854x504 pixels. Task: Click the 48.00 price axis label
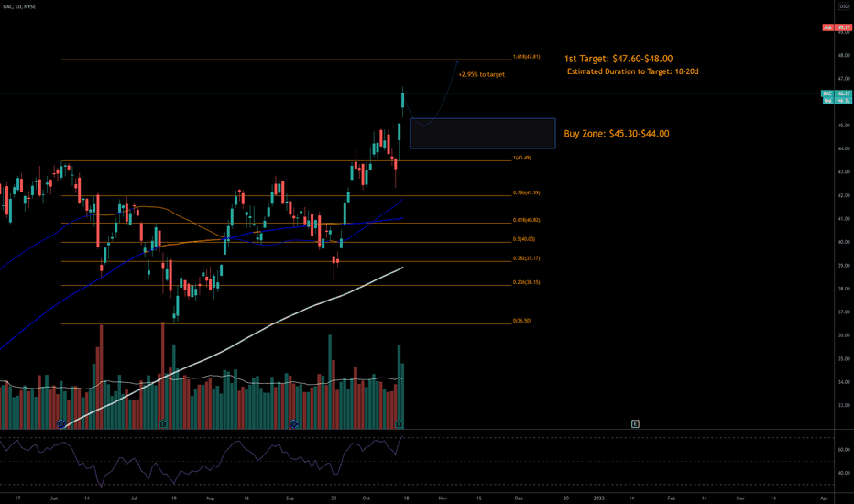pyautogui.click(x=844, y=55)
